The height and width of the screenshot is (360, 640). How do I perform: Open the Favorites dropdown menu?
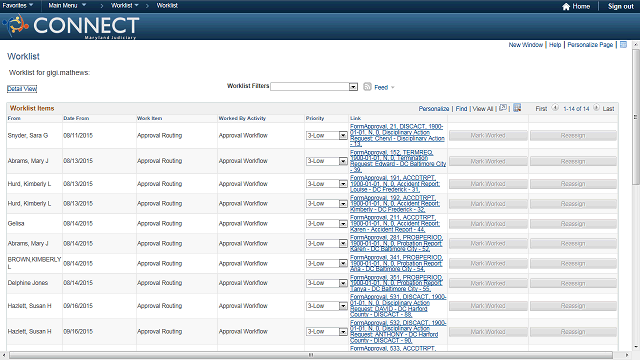click(18, 5)
